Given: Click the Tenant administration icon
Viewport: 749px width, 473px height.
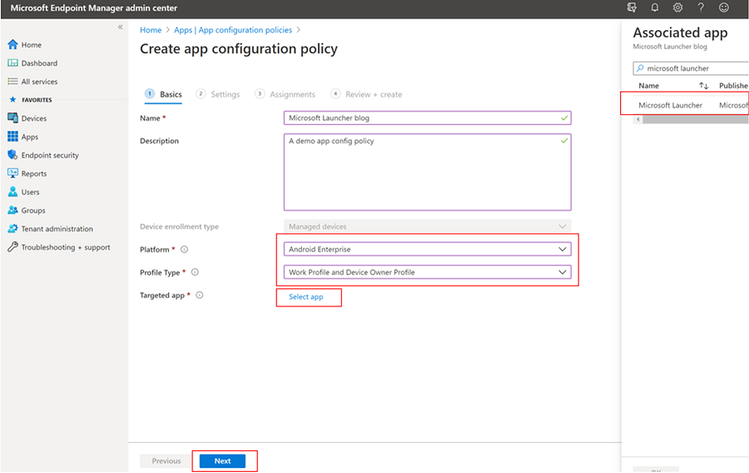Looking at the screenshot, I should 12,228.
